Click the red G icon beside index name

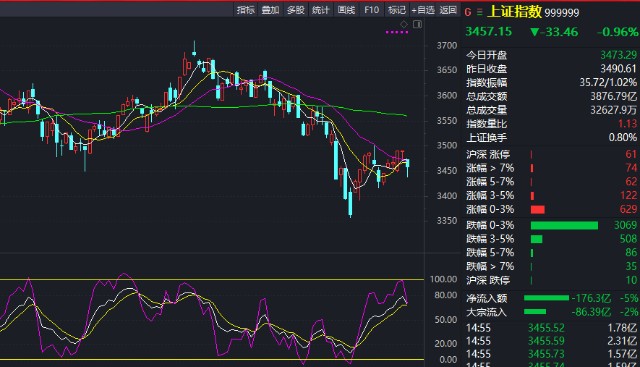coord(468,12)
